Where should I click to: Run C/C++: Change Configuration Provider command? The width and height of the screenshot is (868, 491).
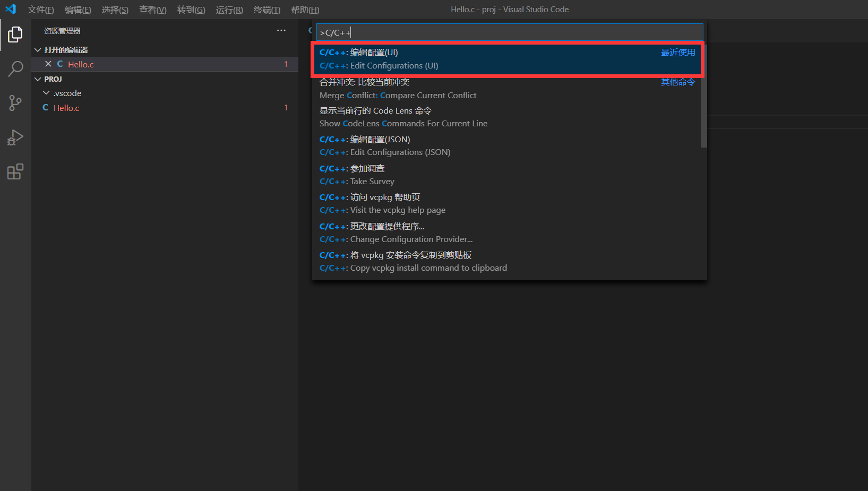[506, 233]
